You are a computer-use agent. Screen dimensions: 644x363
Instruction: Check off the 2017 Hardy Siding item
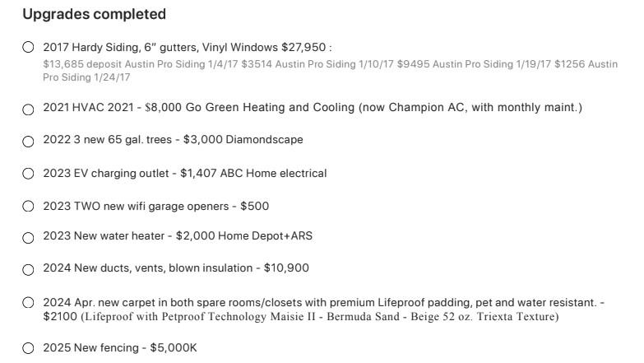(29, 48)
